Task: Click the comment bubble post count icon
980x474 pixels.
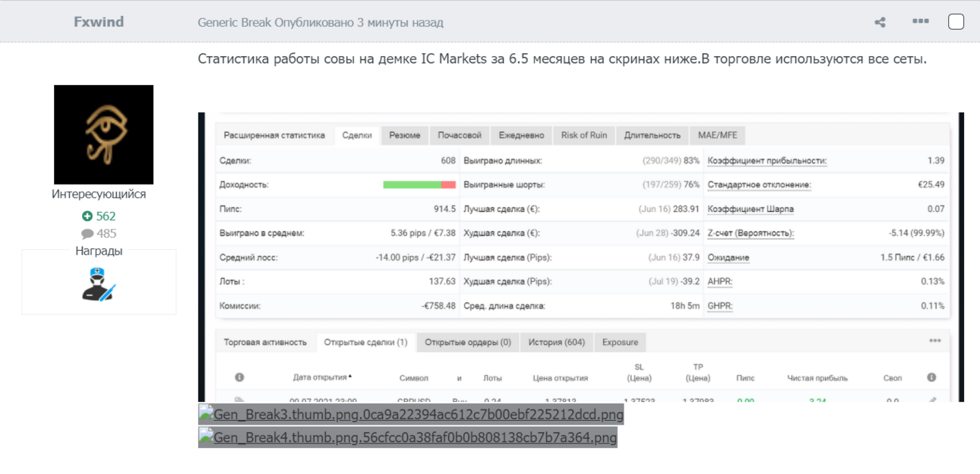Action: coord(87,234)
